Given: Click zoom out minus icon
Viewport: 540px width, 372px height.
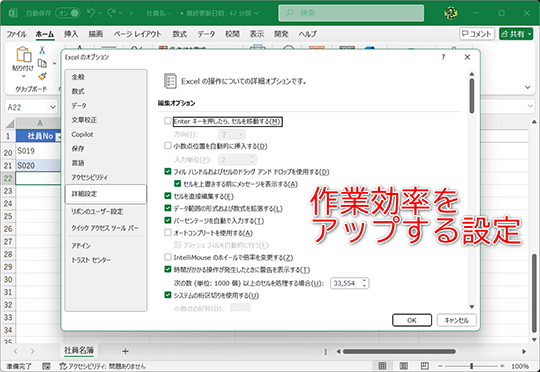Looking at the screenshot, I should 440,366.
